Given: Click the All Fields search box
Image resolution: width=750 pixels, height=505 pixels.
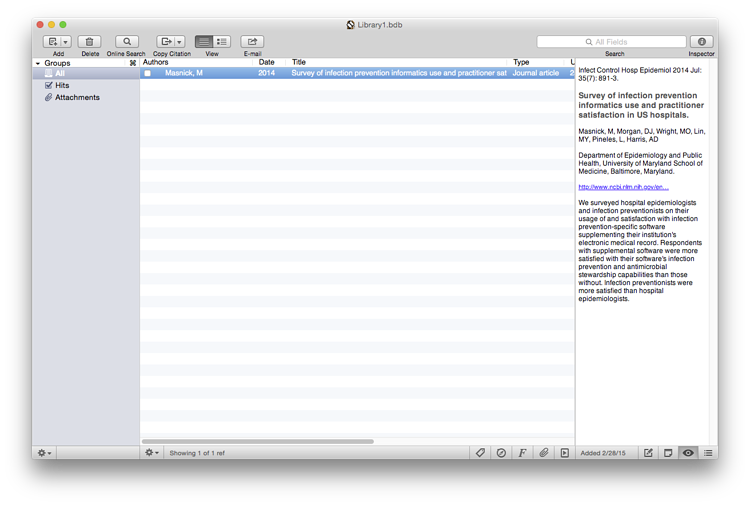Looking at the screenshot, I should tap(612, 42).
